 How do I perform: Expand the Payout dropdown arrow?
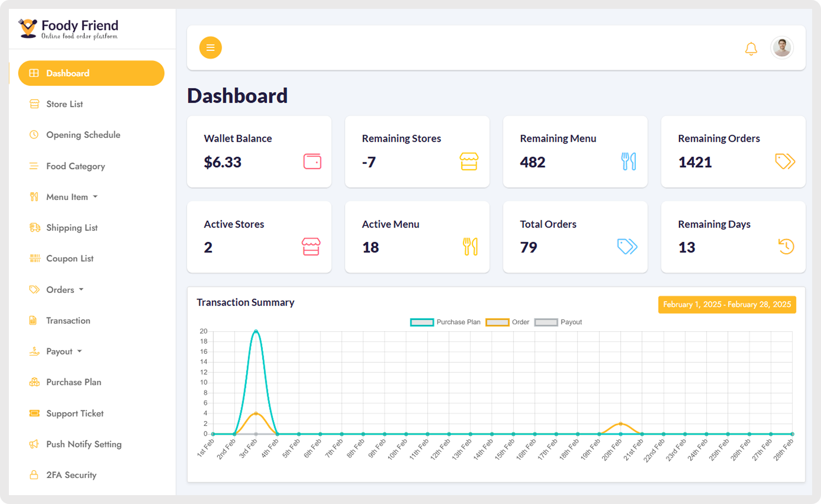tap(80, 351)
